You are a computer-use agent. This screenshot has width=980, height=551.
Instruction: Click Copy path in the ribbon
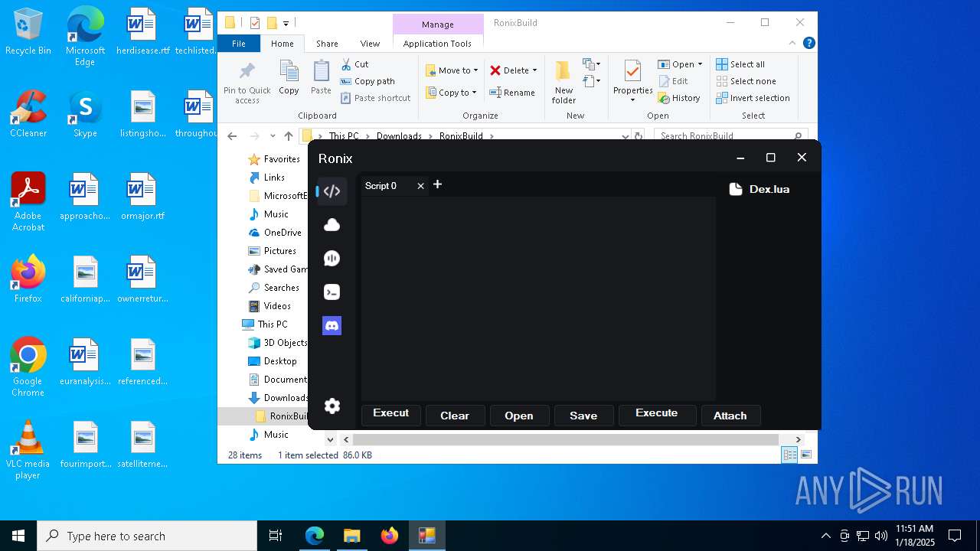pyautogui.click(x=367, y=81)
